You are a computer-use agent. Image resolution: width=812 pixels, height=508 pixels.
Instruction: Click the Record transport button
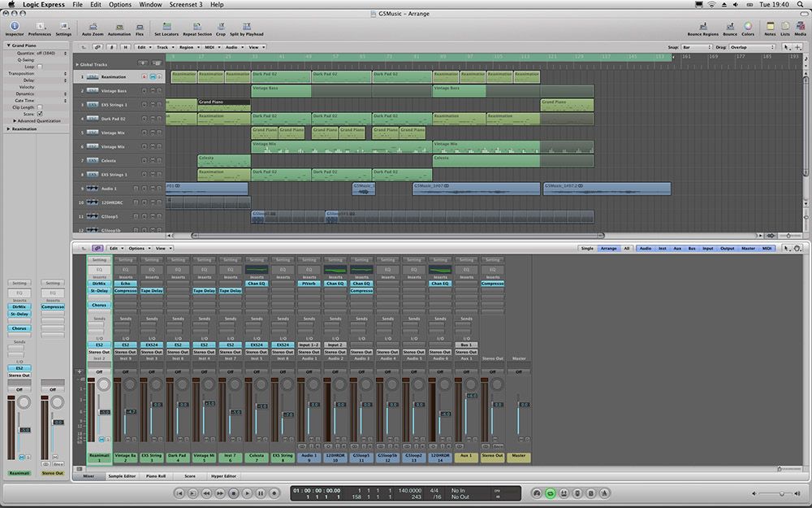pos(274,493)
